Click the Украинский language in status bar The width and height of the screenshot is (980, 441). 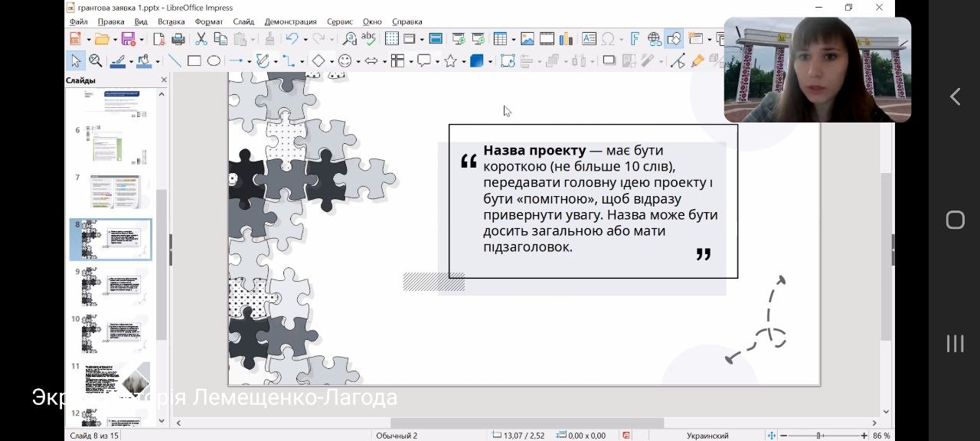pos(707,436)
